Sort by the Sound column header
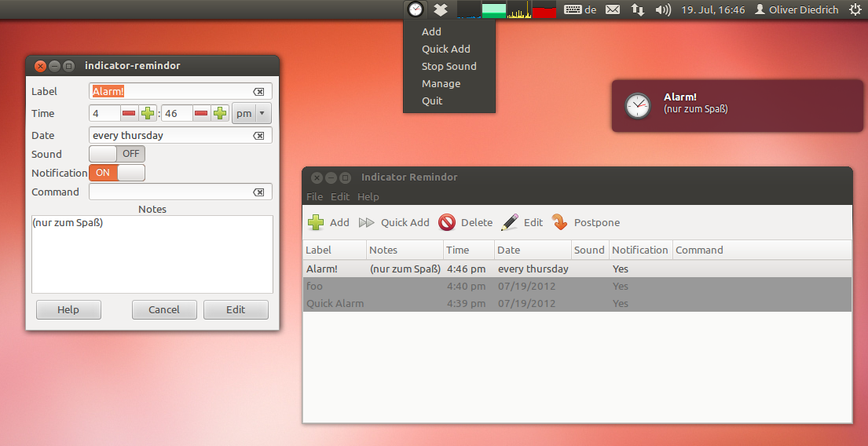The width and height of the screenshot is (868, 446). coord(590,250)
